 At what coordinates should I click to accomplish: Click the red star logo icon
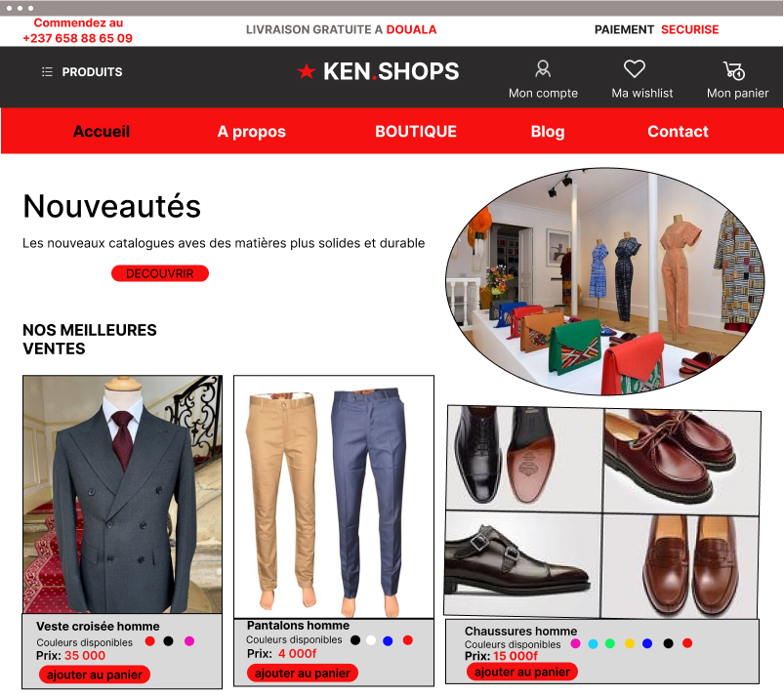click(306, 71)
